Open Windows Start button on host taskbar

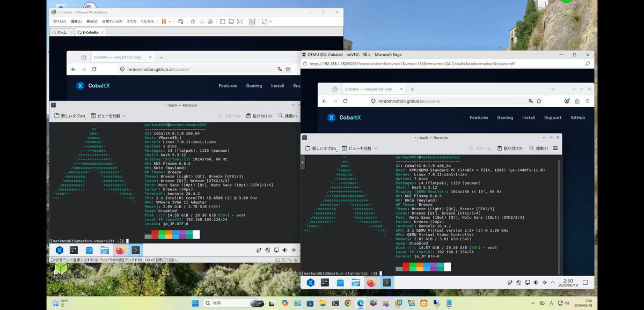[x=195, y=303]
